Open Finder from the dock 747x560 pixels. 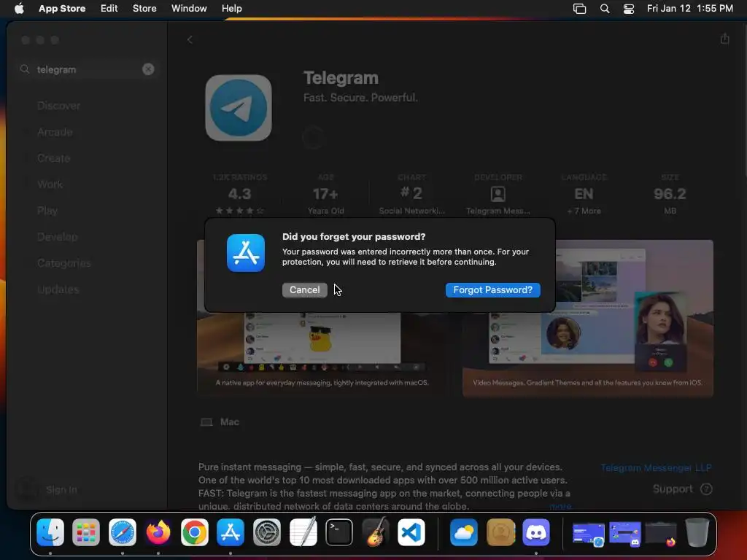(50, 532)
